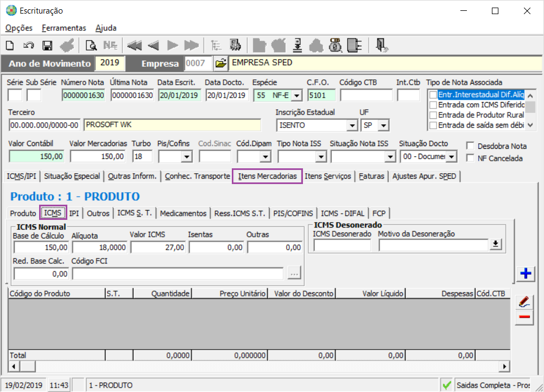Switch to the PIS/COFINS product tab

pyautogui.click(x=293, y=213)
